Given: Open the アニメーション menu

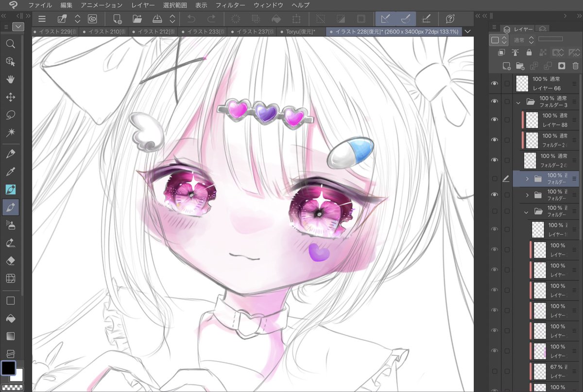Looking at the screenshot, I should [x=102, y=5].
